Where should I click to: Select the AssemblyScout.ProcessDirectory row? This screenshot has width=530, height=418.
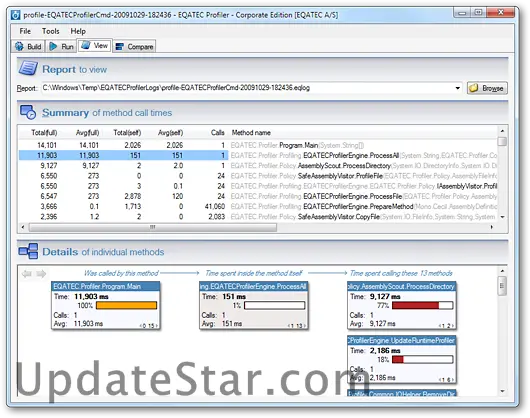click(258, 166)
